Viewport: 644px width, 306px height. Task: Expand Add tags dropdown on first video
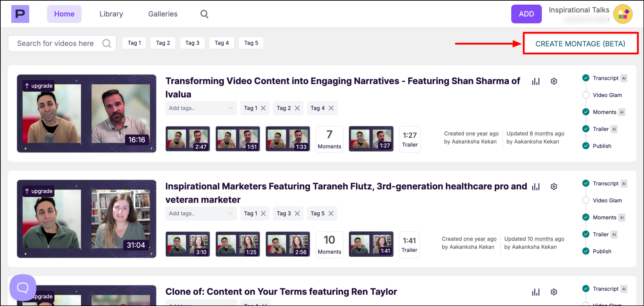(201, 108)
